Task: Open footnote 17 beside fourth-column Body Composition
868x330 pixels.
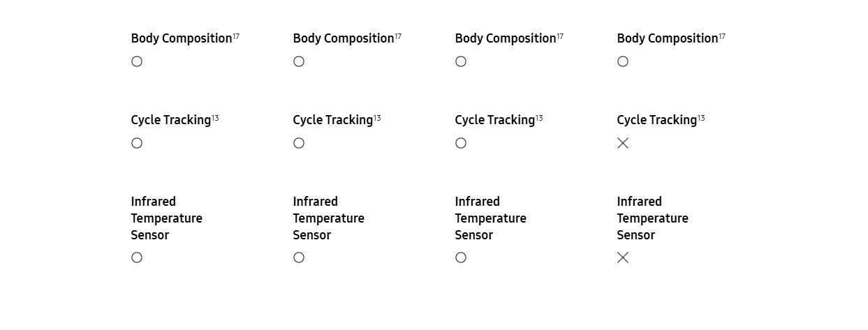Action: pos(722,36)
